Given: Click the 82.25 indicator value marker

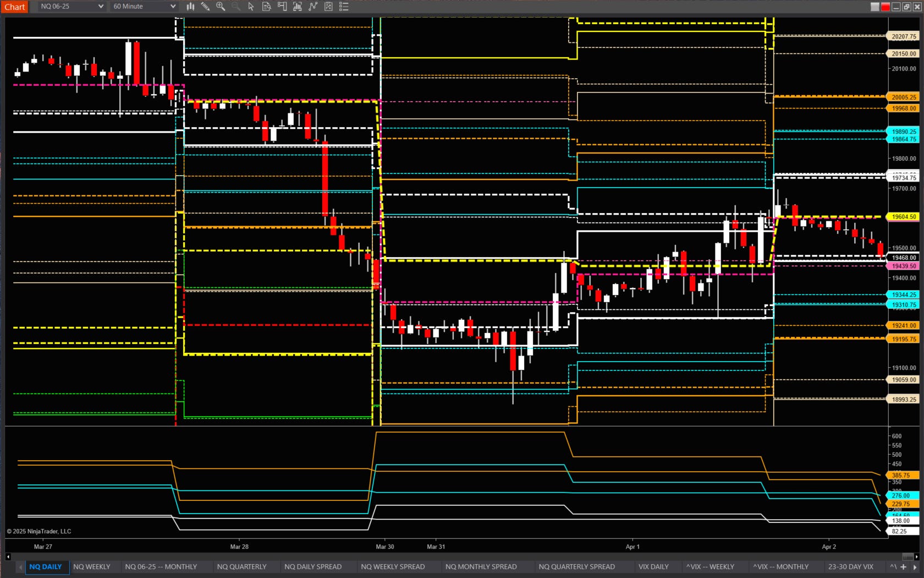Looking at the screenshot, I should [x=903, y=531].
